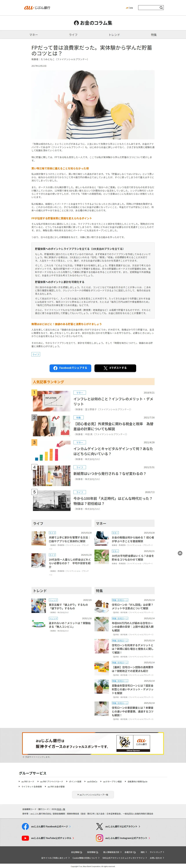Image resolution: width=186 pixels, height=868 pixels.
Task: Switch language to EN
Action: [131, 8]
